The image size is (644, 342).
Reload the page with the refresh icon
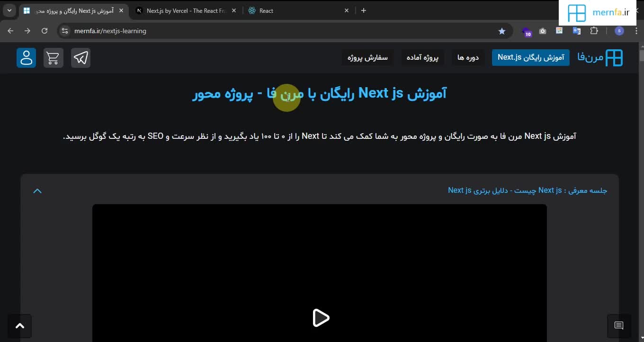[45, 31]
